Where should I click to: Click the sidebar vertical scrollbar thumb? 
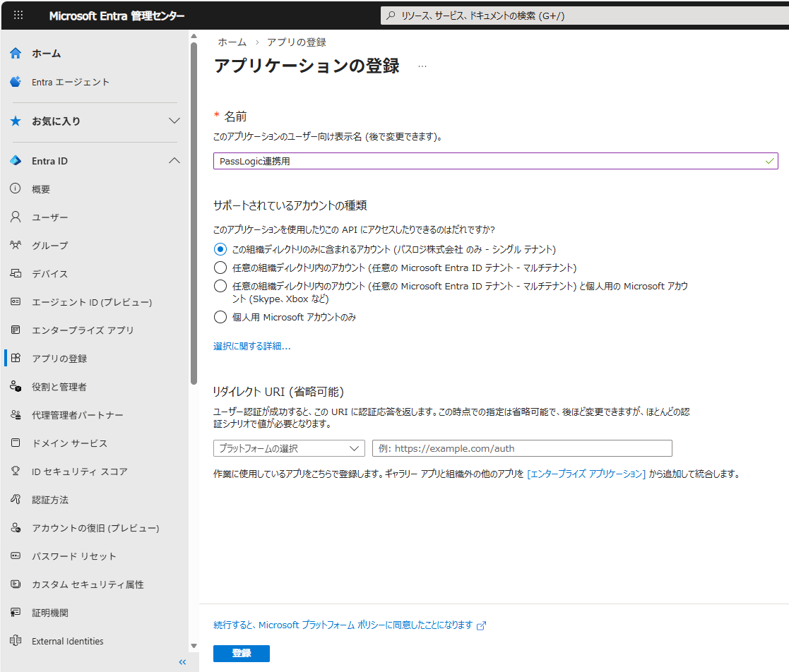pos(194,213)
